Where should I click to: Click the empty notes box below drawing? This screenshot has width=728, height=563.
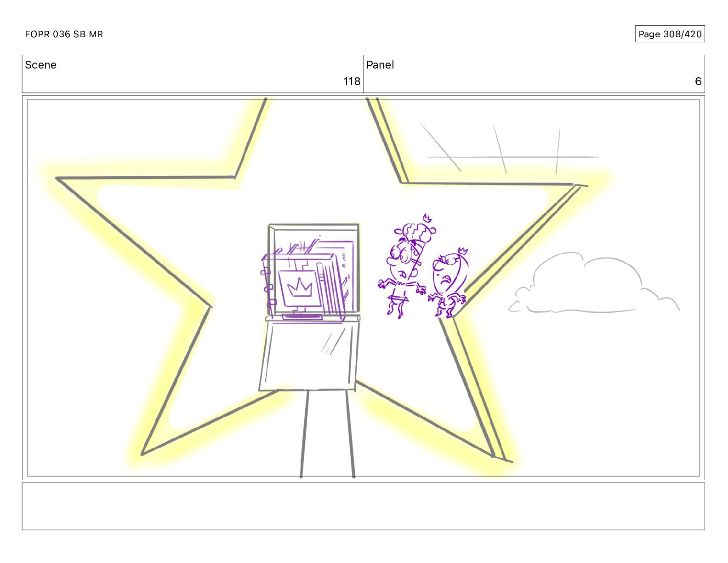point(363,506)
